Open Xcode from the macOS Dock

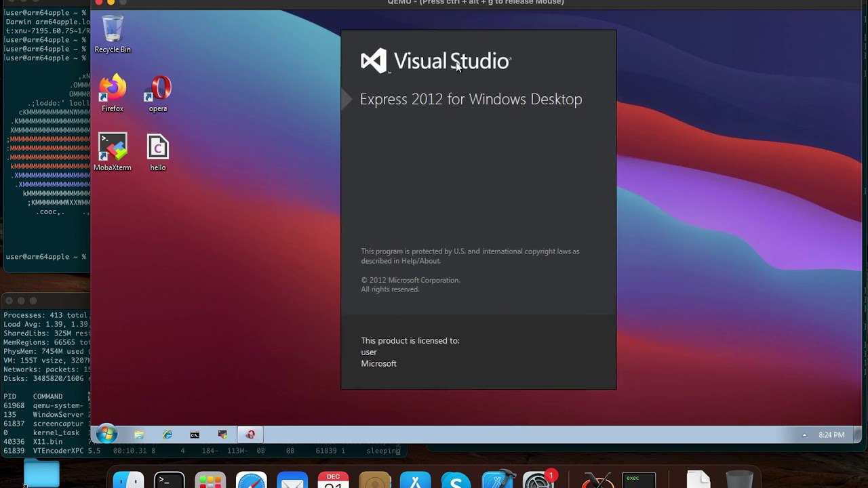click(x=498, y=480)
